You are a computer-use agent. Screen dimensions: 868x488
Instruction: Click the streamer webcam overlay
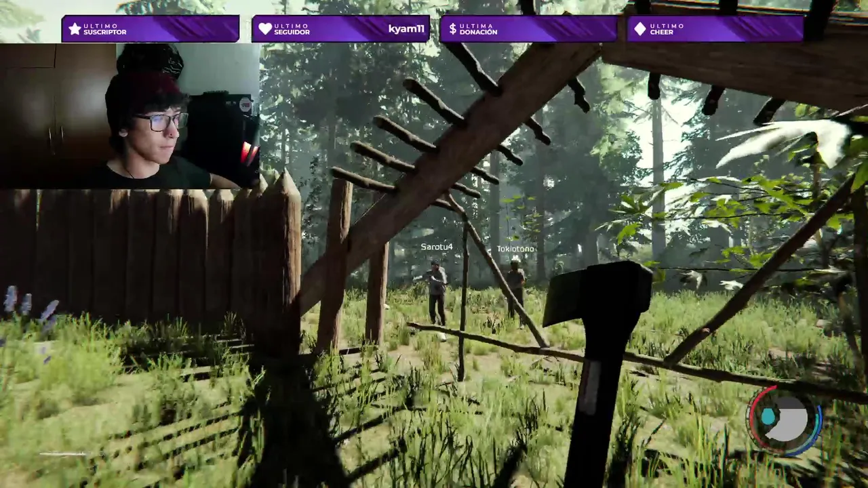click(130, 116)
